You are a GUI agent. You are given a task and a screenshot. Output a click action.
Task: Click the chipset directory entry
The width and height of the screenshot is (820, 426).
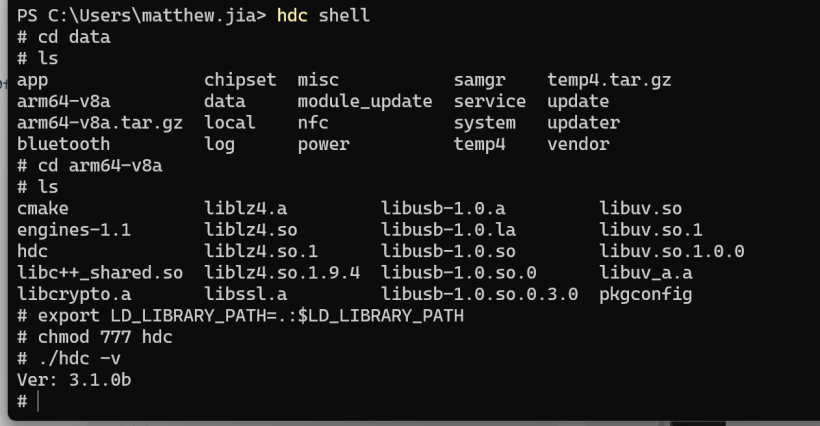click(x=240, y=80)
